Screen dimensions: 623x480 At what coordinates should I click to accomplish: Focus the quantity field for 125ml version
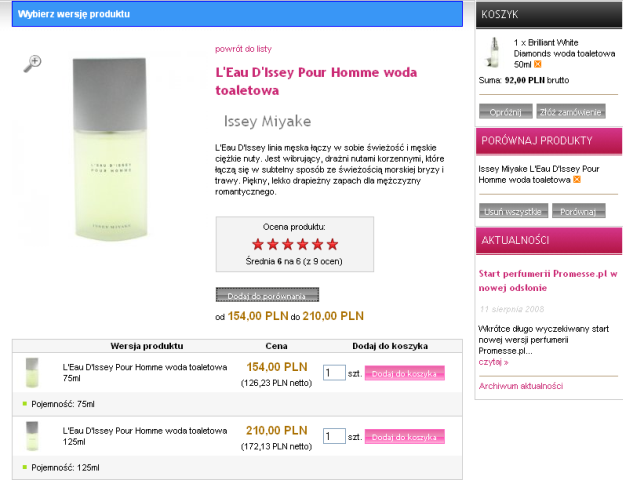[x=334, y=437]
